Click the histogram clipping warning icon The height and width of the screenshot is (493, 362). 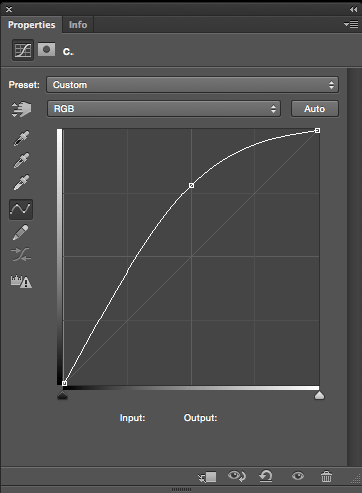pos(21,282)
